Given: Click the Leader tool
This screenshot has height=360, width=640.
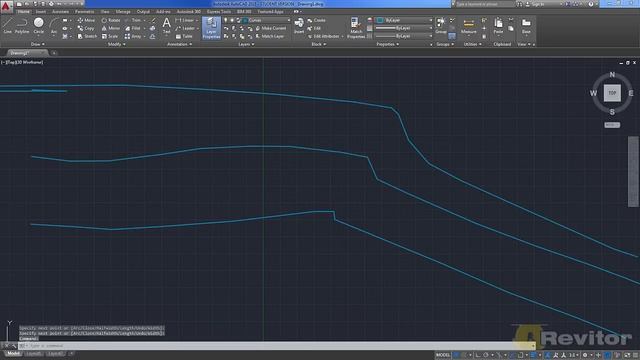Looking at the screenshot, I should coord(184,28).
